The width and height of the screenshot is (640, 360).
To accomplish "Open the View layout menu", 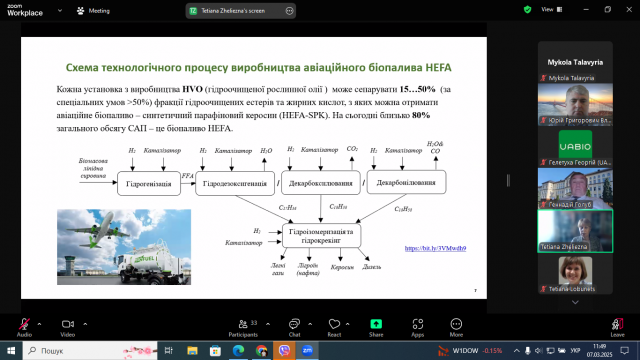I will pyautogui.click(x=552, y=9).
